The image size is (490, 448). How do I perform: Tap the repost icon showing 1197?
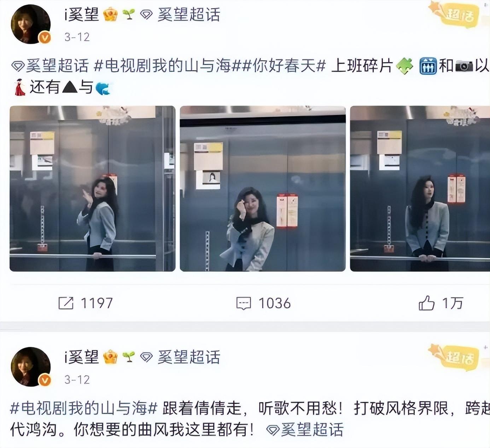tap(66, 303)
